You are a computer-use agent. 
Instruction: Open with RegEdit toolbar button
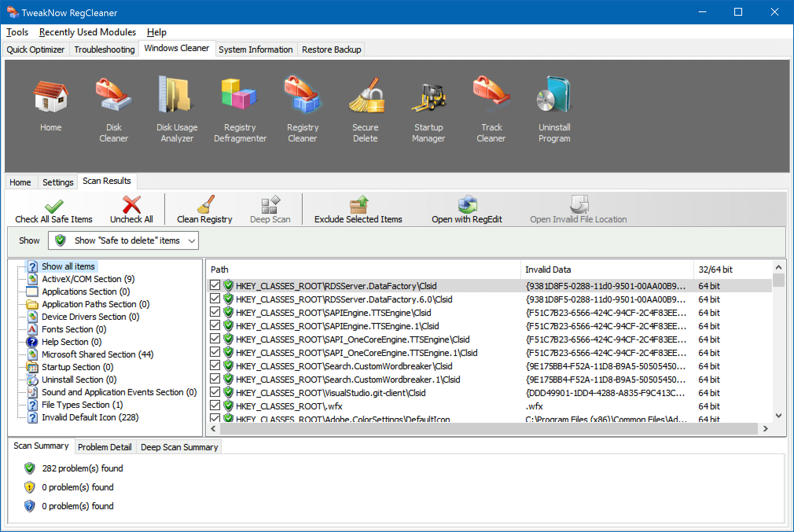pyautogui.click(x=467, y=211)
